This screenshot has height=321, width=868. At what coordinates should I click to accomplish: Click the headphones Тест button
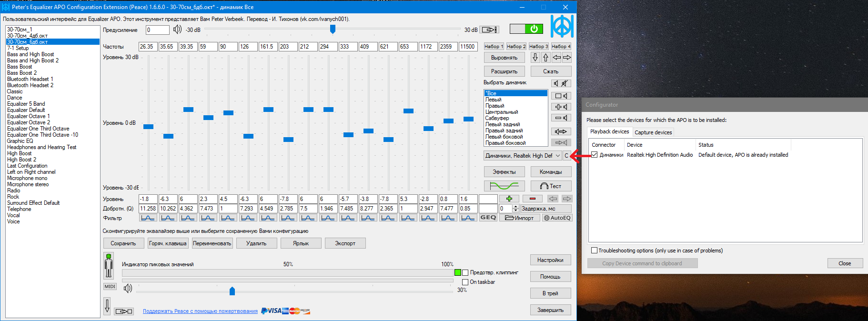point(551,186)
